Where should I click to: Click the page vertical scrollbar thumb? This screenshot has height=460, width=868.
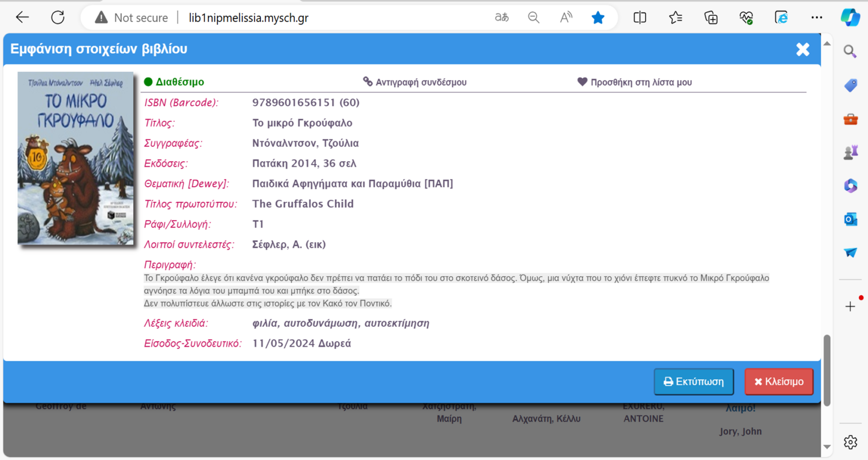(827, 369)
